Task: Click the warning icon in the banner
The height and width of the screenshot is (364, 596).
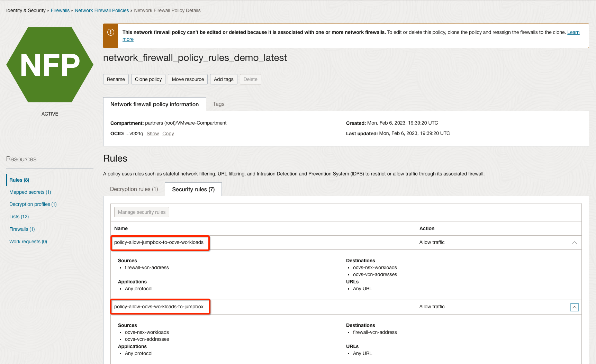Action: [110, 33]
